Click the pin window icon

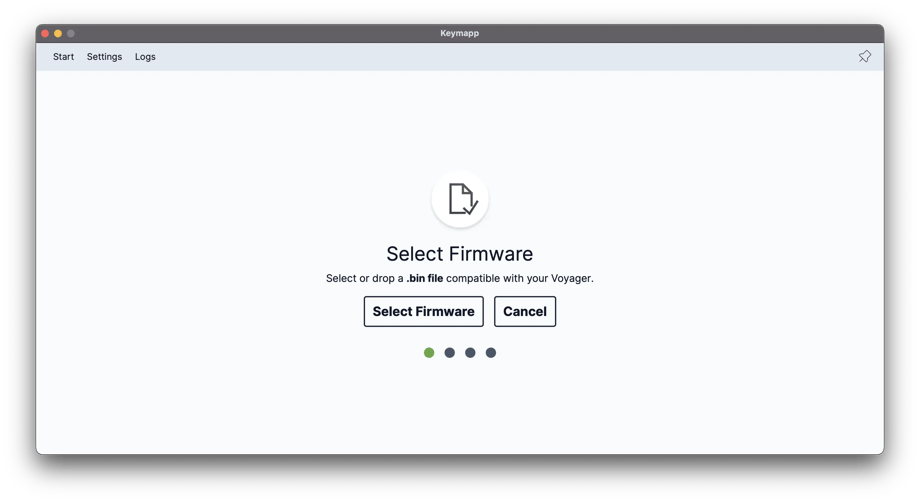point(864,56)
